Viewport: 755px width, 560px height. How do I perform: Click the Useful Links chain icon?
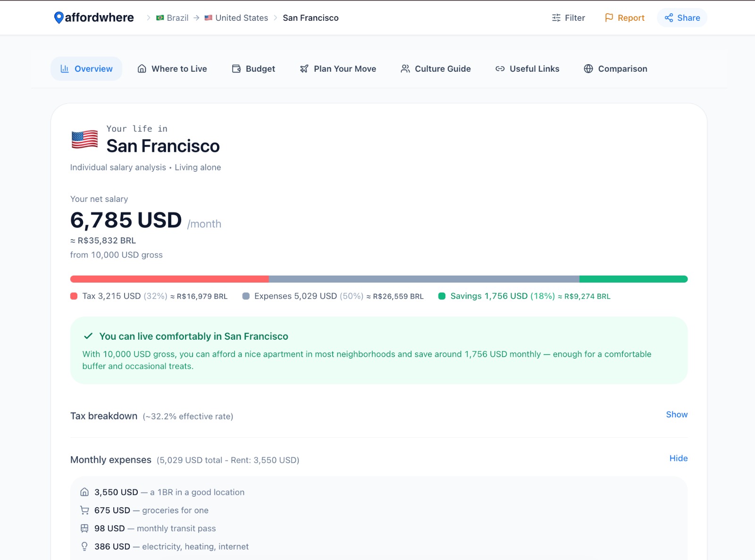pos(500,69)
